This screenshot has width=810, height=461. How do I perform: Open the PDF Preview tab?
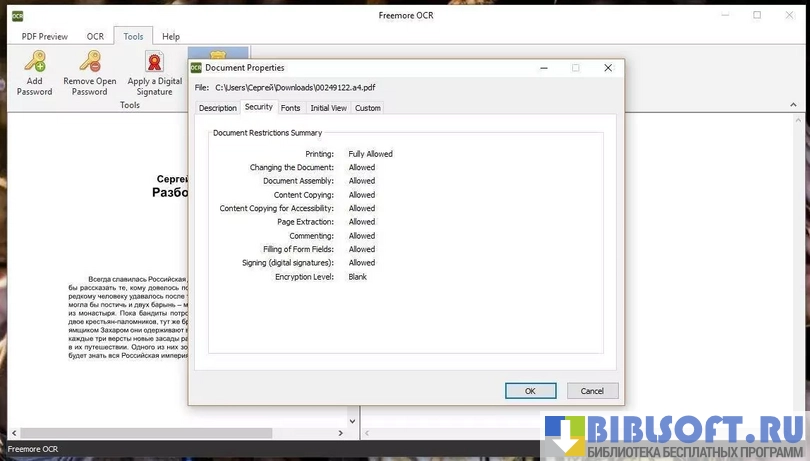coord(47,36)
